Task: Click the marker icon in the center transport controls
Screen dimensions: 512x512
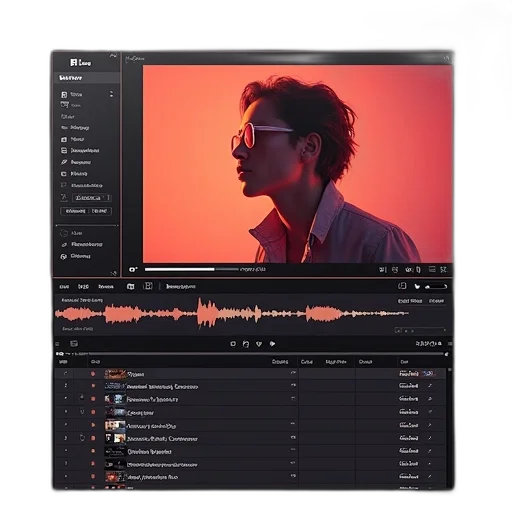Action: coord(259,344)
